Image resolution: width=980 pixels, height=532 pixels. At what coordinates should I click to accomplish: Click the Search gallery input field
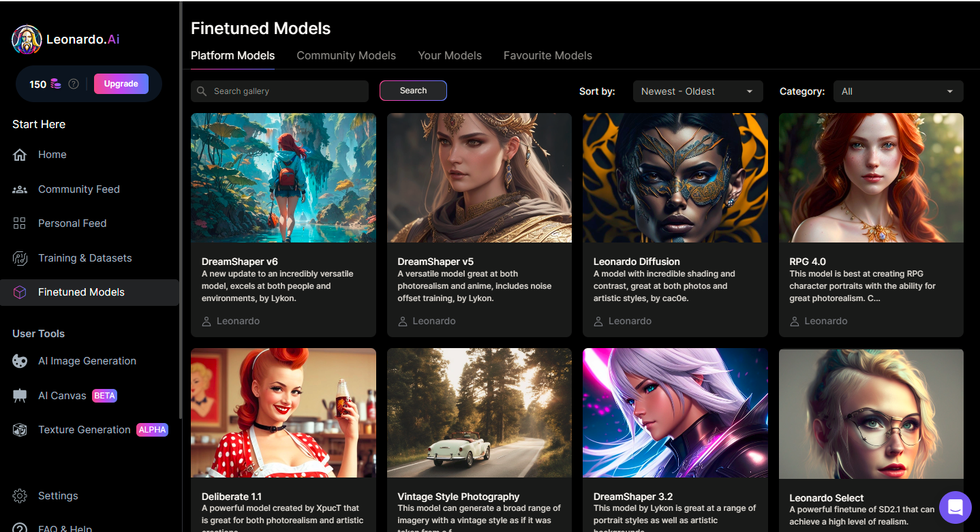tap(279, 91)
